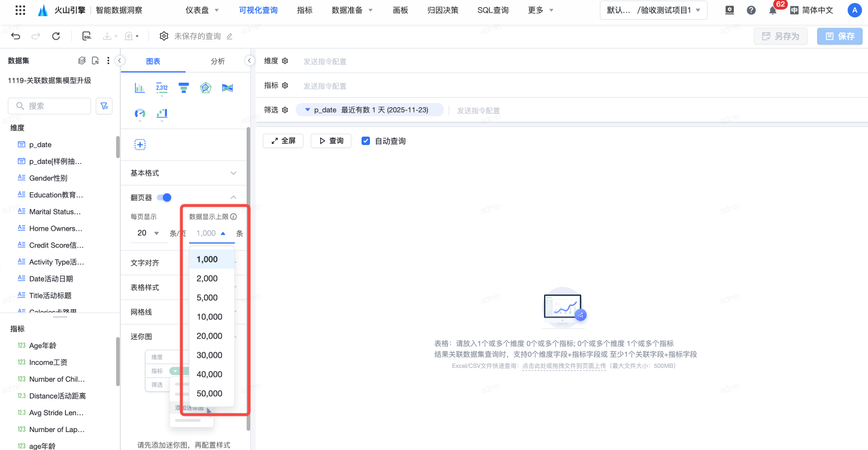This screenshot has height=450, width=868.
Task: Click the 全屏 fullscreen button
Action: point(283,141)
